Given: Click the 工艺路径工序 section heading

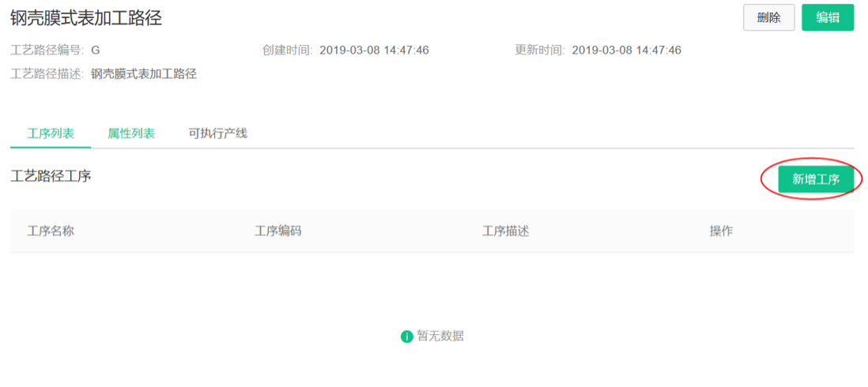Looking at the screenshot, I should tap(51, 176).
